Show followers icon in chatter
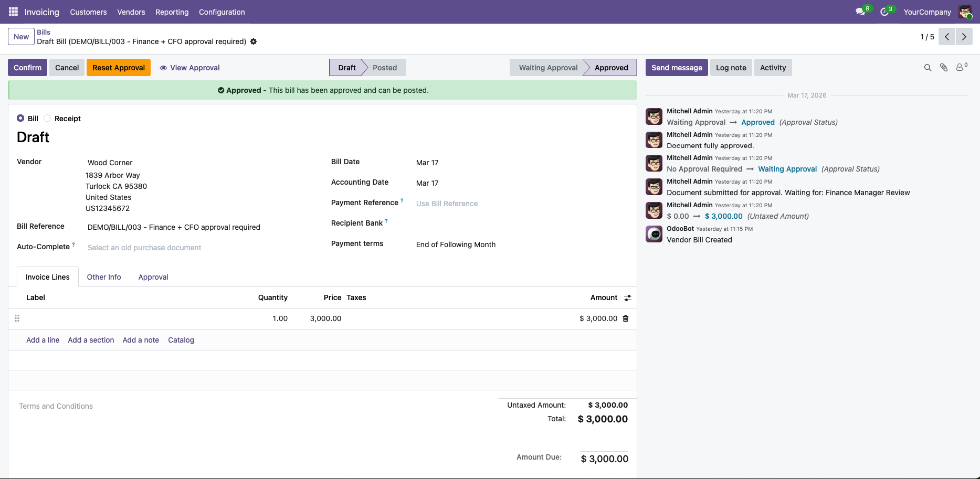Viewport: 980px width, 479px height. pyautogui.click(x=960, y=68)
